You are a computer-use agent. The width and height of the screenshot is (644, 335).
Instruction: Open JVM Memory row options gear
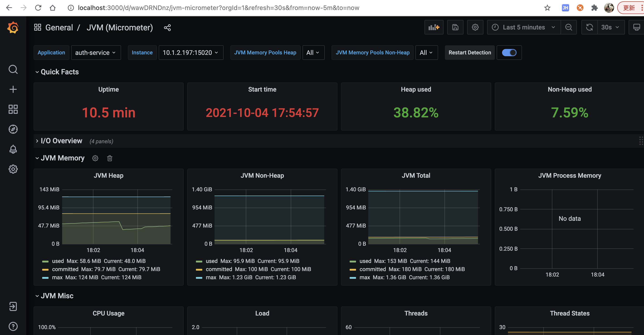point(95,158)
